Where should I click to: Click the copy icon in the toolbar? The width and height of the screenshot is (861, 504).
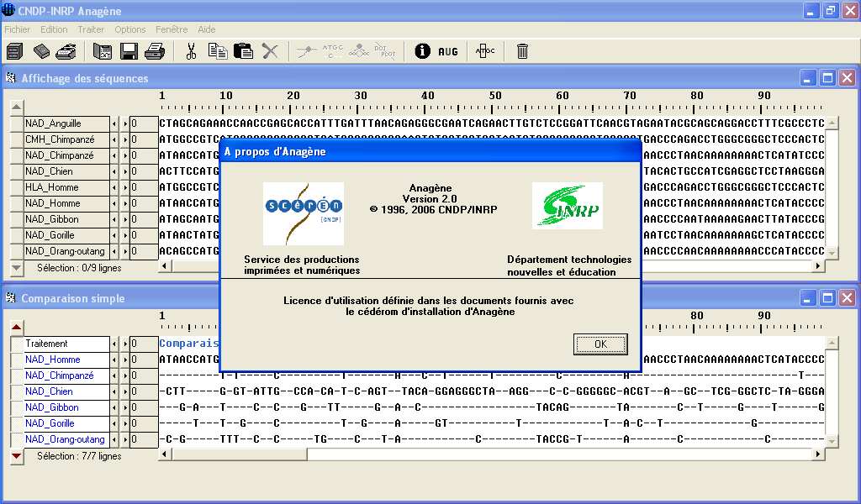(x=218, y=51)
